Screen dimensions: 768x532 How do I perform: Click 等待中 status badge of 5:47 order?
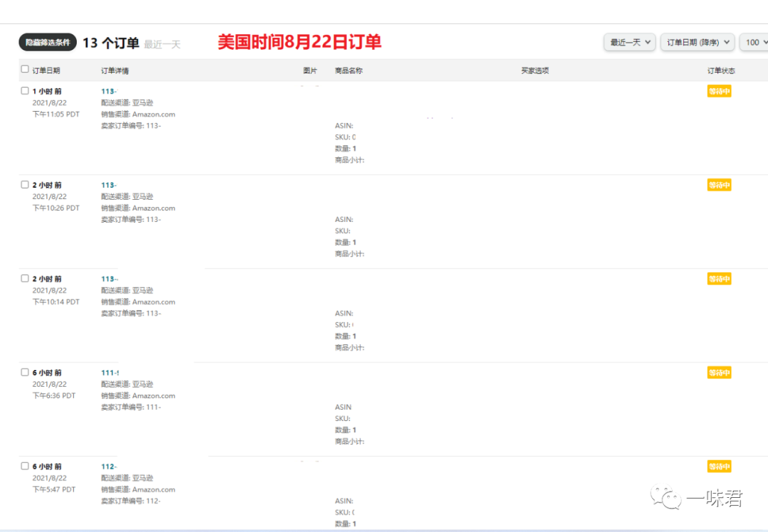[x=719, y=467]
